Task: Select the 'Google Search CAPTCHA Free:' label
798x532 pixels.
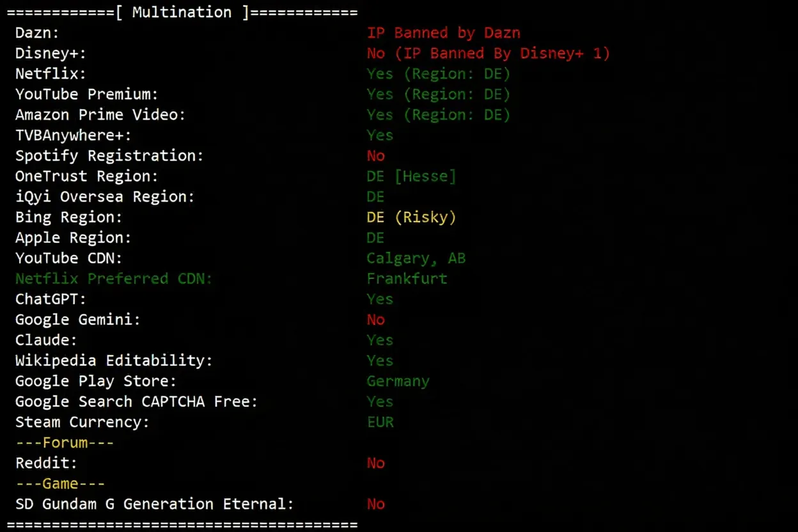Action: 136,401
